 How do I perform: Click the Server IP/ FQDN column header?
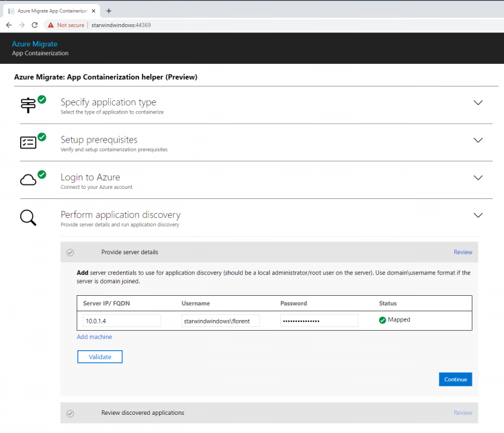point(106,303)
